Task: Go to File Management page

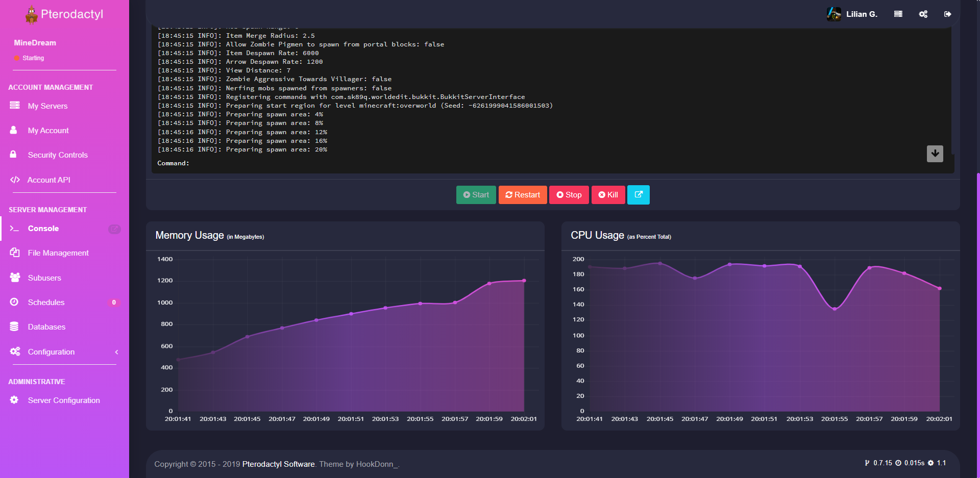Action: pyautogui.click(x=58, y=253)
